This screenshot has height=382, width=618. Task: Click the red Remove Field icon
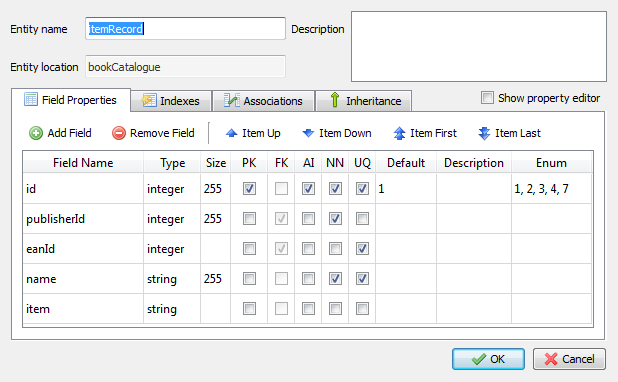pos(119,133)
